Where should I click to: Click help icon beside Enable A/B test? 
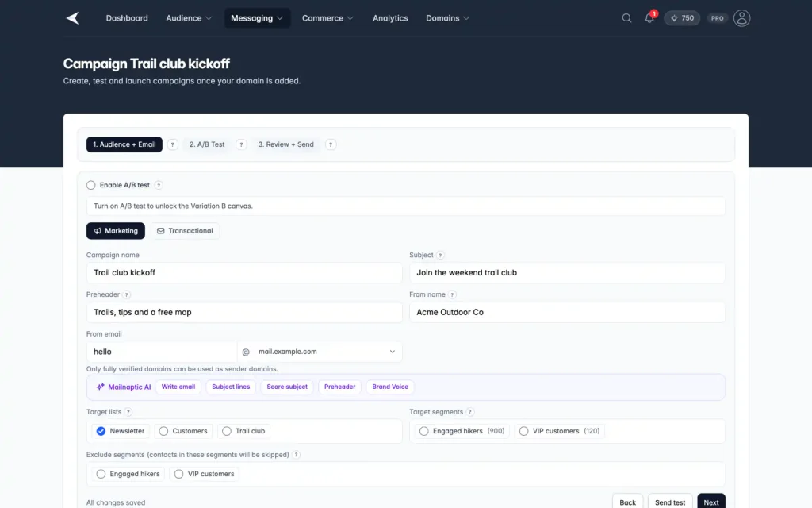pyautogui.click(x=159, y=185)
